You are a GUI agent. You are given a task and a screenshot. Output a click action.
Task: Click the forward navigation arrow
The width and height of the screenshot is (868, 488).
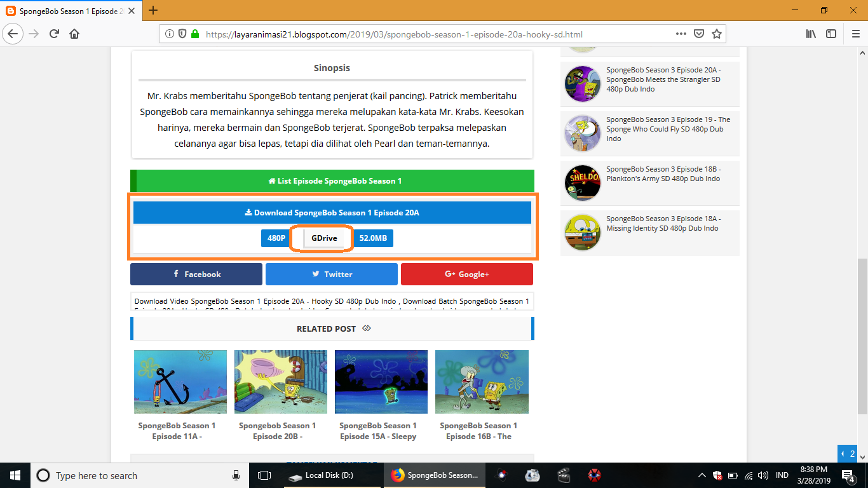pos(34,34)
